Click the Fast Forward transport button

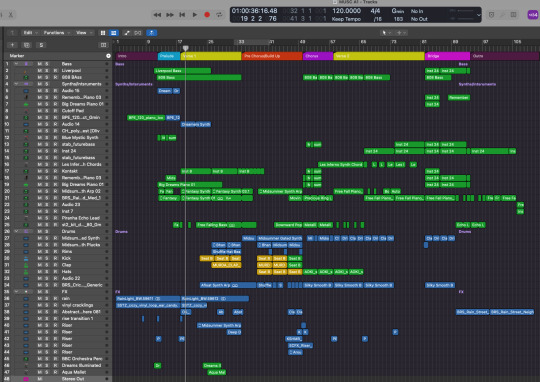170,15
